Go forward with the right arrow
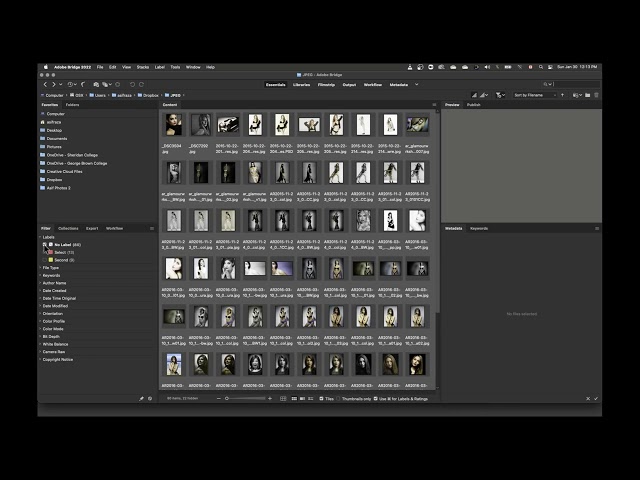Viewport: 640px width, 480px height. pos(53,84)
